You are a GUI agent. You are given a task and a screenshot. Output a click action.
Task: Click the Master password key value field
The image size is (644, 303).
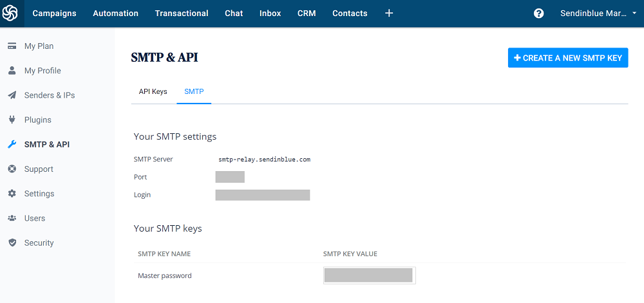(x=369, y=275)
